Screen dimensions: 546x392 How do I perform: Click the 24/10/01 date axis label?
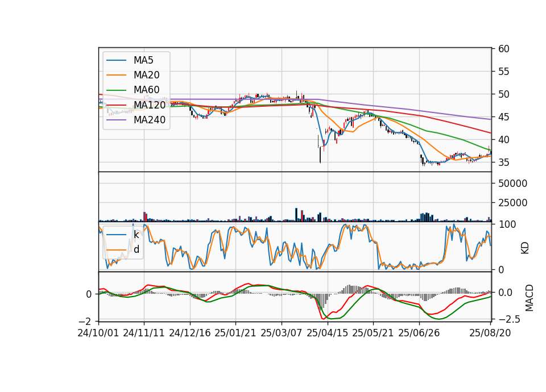point(98,333)
